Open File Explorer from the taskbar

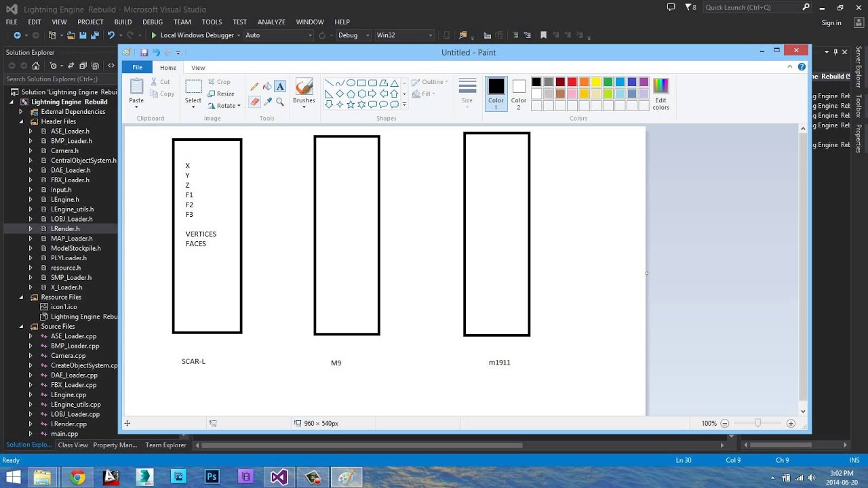(x=43, y=477)
